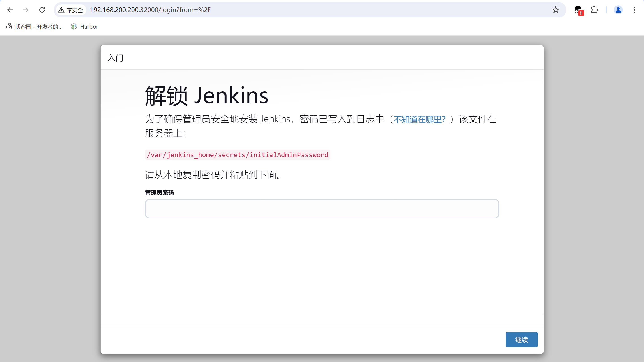
Task: Open the Chrome profile avatar
Action: click(x=618, y=10)
